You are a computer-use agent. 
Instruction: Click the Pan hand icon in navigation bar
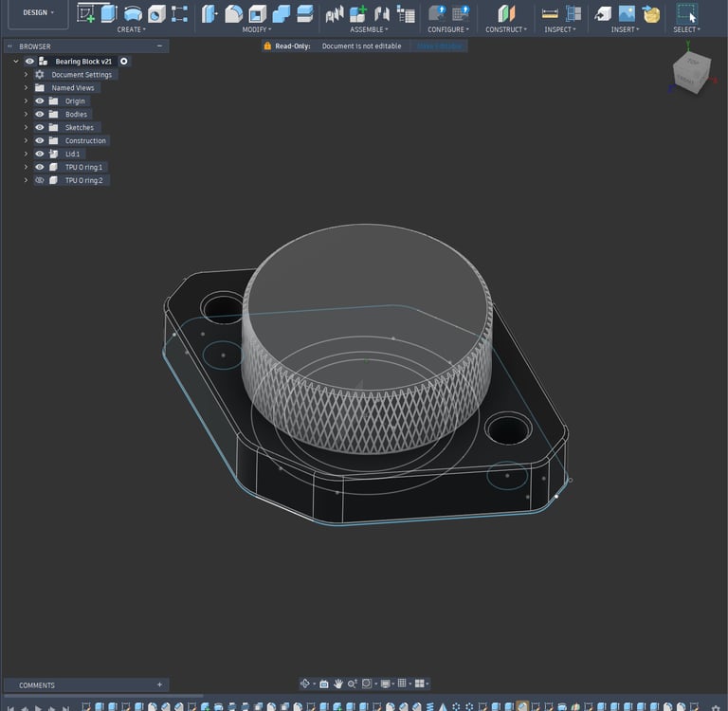337,684
